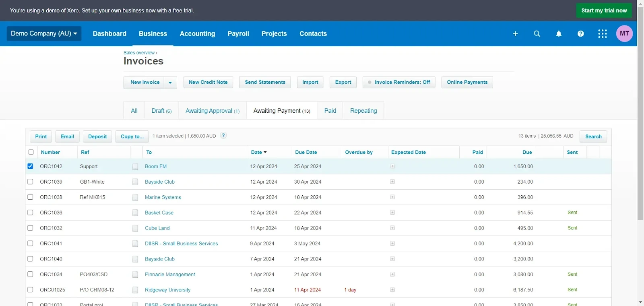Open the Copy to... menu
Viewport: 644px width, 306px height.
pyautogui.click(x=132, y=136)
